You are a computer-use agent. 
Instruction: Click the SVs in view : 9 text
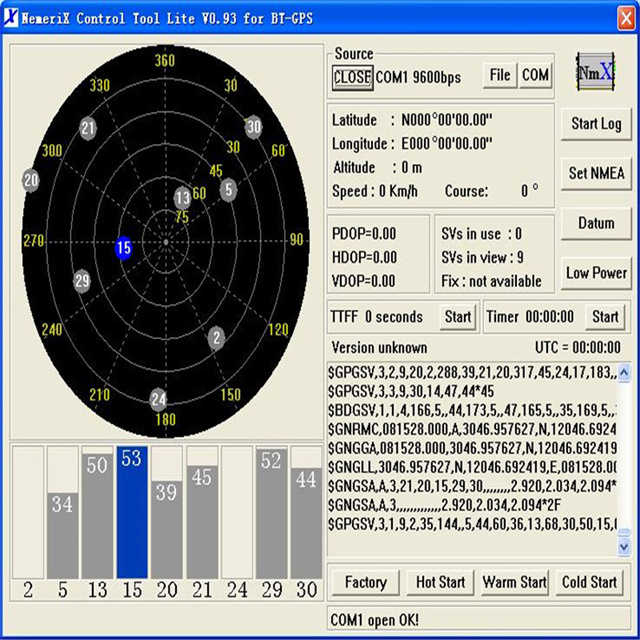[482, 258]
